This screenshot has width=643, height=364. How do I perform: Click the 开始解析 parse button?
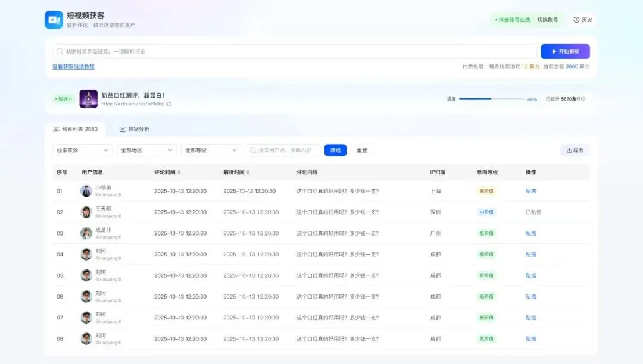coord(564,51)
